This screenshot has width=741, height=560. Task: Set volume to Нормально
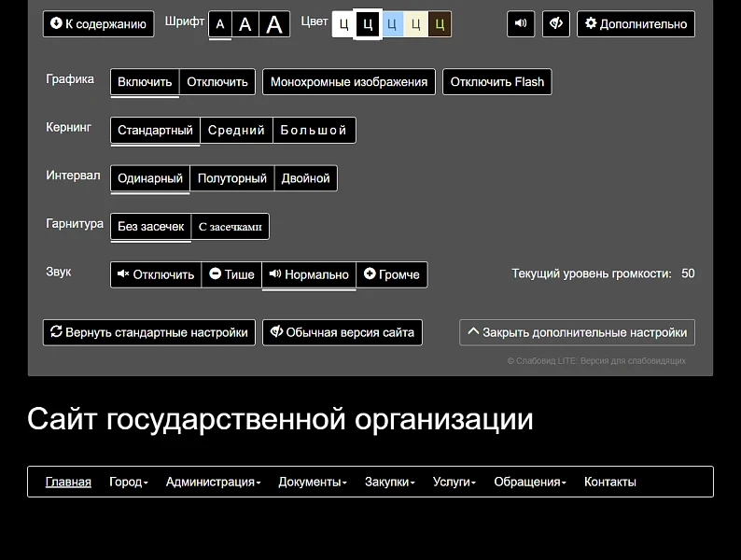[309, 274]
